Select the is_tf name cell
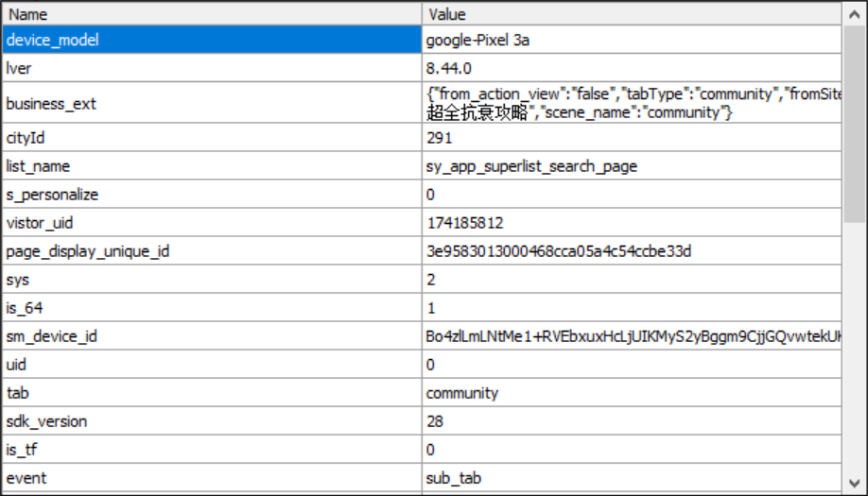Viewport: 868px width, 496px height. 212,450
